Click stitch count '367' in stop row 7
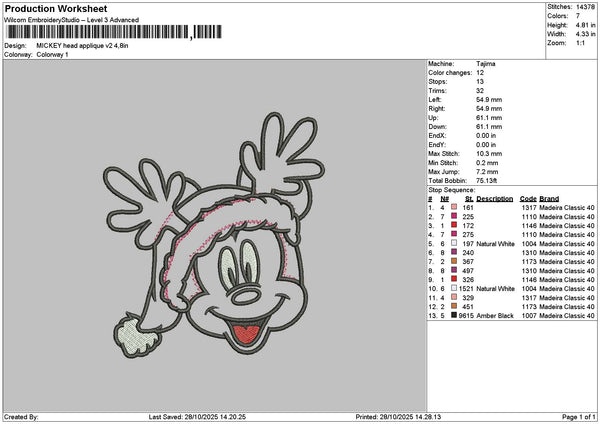 468,262
